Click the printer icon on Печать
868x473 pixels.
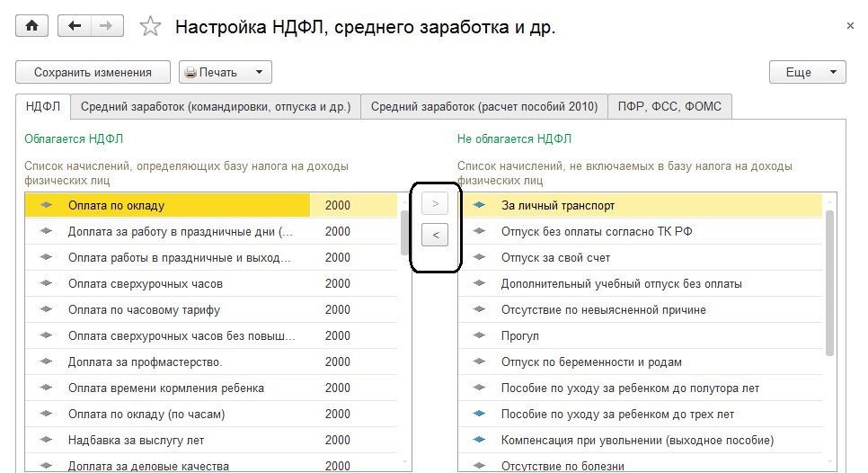click(x=190, y=73)
